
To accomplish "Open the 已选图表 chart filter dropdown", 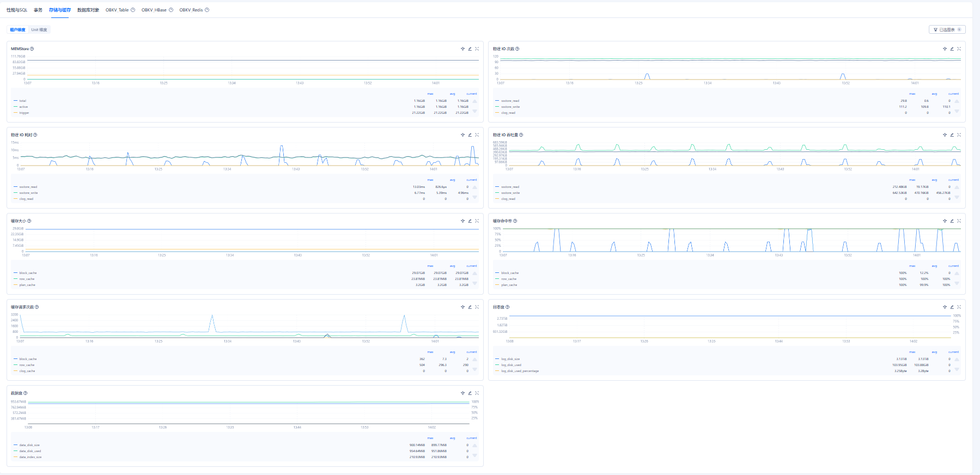I will coord(947,29).
